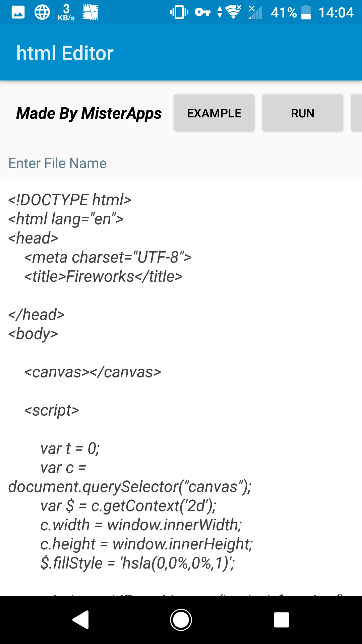The width and height of the screenshot is (362, 644).
Task: Tap the Wi-Fi signal icon
Action: click(233, 12)
